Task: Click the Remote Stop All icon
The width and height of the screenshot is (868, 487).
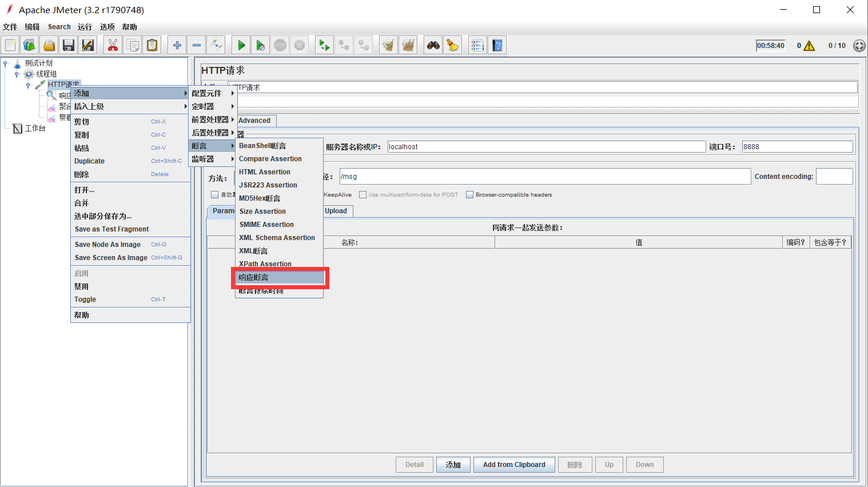Action: 344,45
